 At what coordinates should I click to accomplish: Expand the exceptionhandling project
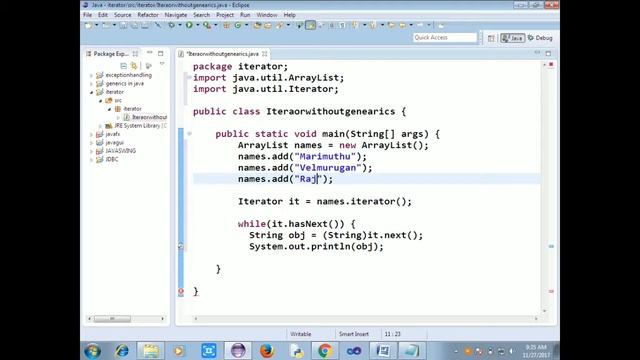91,75
